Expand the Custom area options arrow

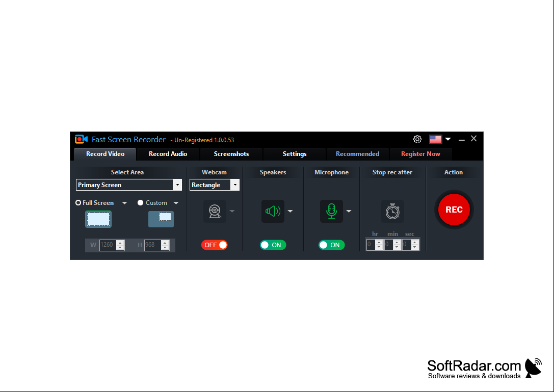point(176,203)
